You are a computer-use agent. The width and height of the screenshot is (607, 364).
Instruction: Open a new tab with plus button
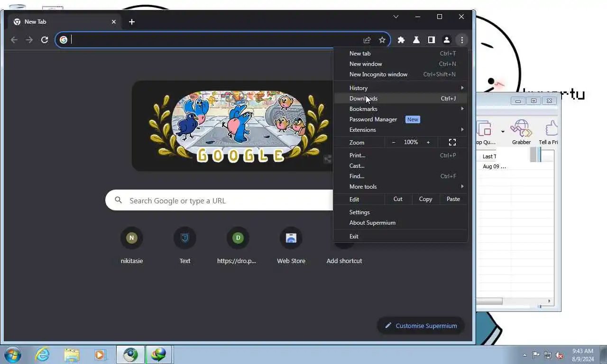click(x=132, y=22)
